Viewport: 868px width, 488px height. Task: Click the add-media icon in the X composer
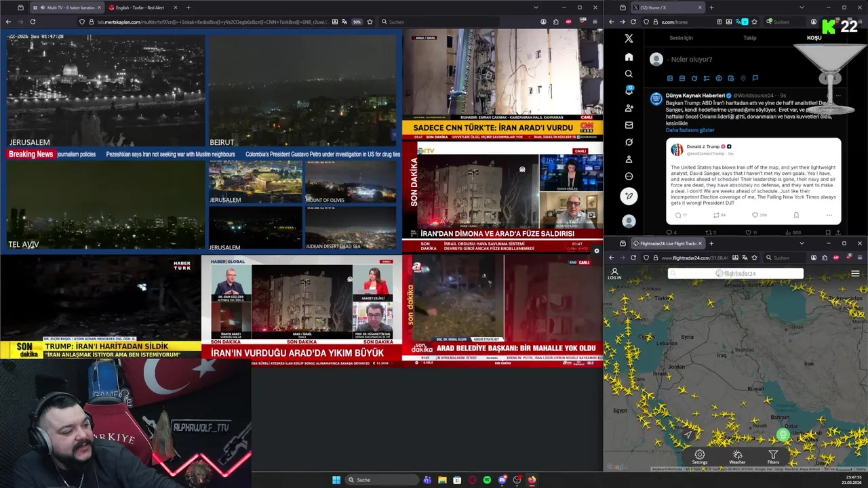coord(670,79)
